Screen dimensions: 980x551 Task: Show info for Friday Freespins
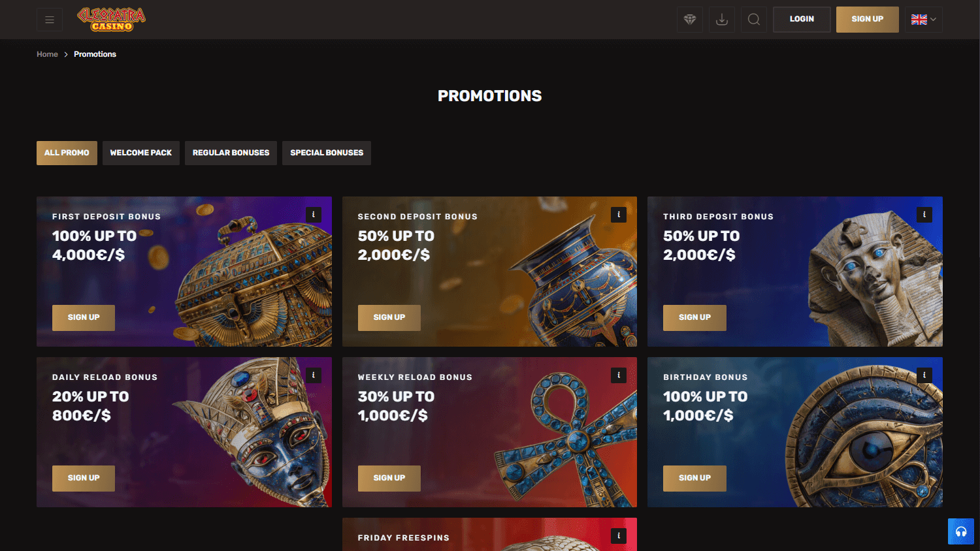tap(619, 535)
